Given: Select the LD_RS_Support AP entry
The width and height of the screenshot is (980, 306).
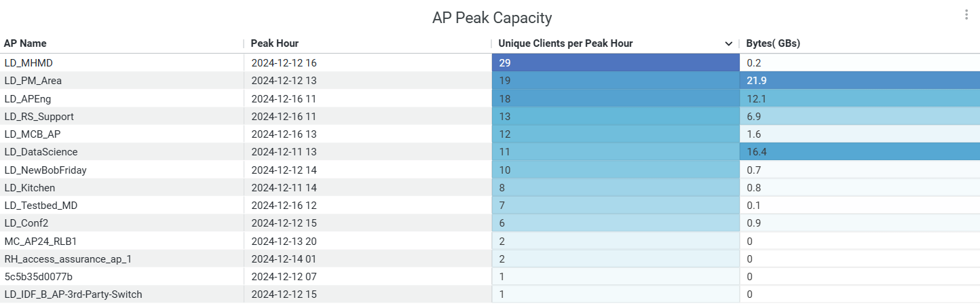Looking at the screenshot, I should click(39, 117).
